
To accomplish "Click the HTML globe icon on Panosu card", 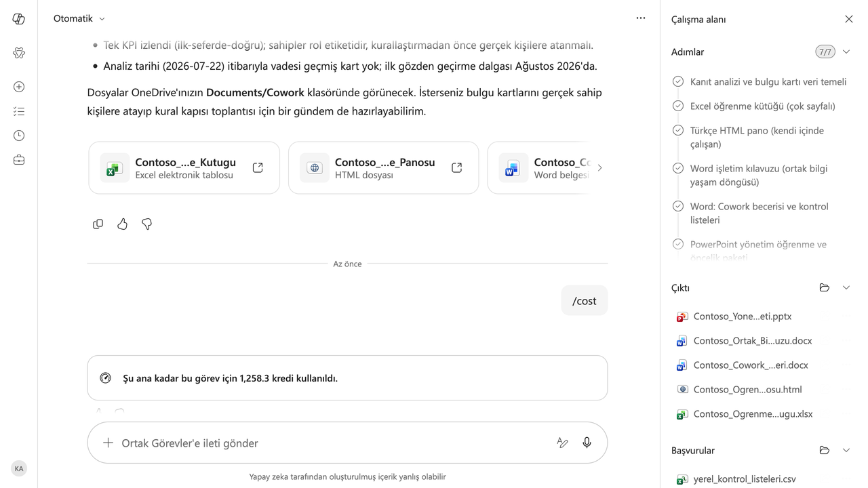I will point(315,168).
